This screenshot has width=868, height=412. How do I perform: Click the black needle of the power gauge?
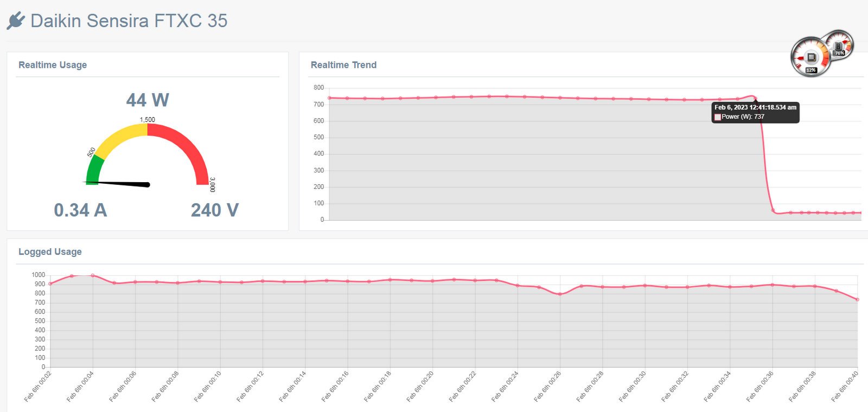(117, 184)
